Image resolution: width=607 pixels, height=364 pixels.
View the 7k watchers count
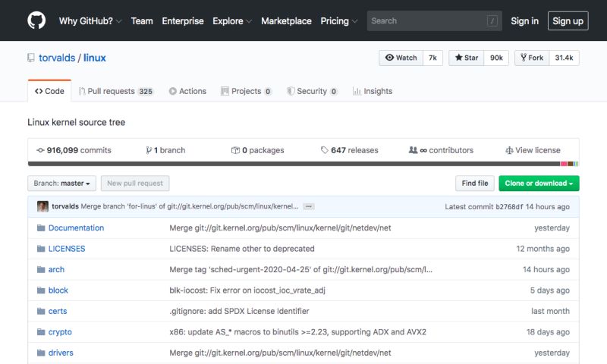click(x=432, y=58)
